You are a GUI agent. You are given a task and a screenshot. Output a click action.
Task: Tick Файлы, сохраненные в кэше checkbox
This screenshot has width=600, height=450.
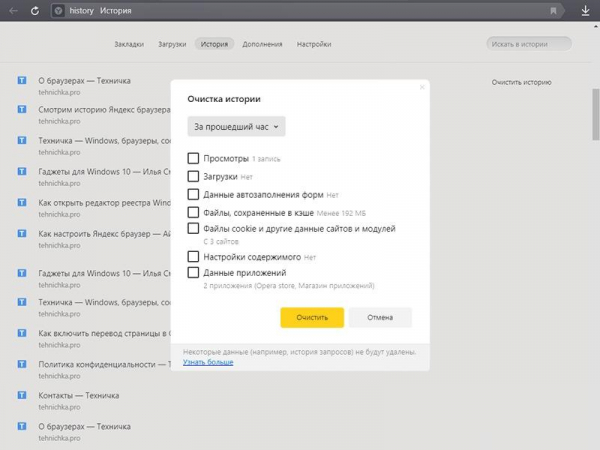[194, 212]
